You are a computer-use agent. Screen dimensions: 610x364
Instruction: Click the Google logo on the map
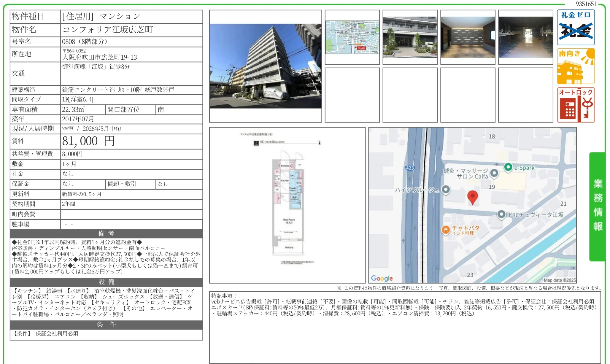click(382, 278)
